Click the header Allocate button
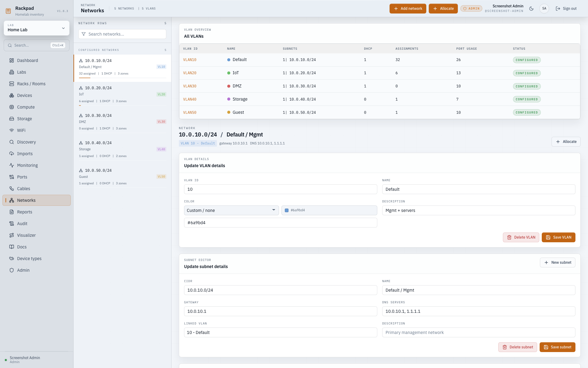588x368 pixels. [x=443, y=9]
